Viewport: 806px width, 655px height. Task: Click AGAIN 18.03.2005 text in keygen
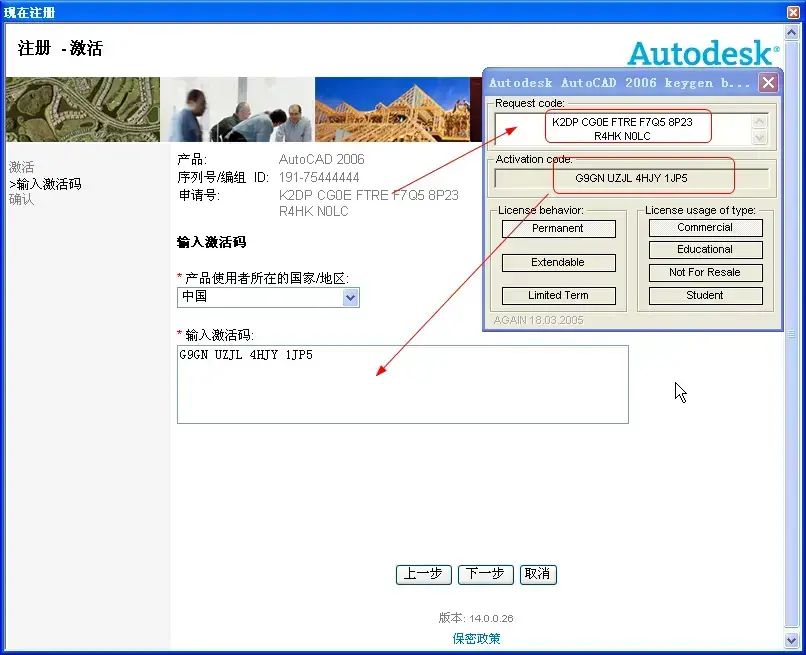(538, 320)
